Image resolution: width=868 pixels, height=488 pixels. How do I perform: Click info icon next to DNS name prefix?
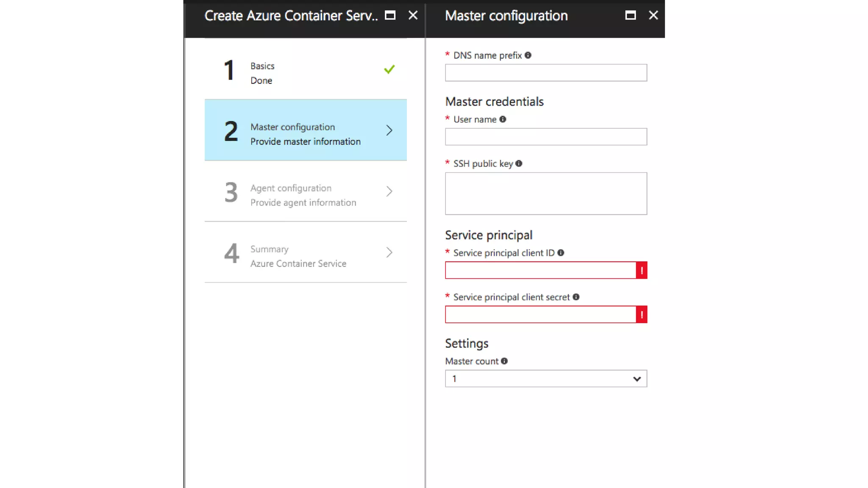coord(528,55)
